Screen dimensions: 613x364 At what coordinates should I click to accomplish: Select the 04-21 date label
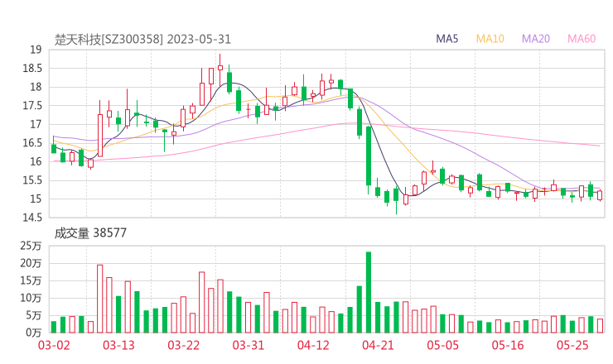pos(378,345)
